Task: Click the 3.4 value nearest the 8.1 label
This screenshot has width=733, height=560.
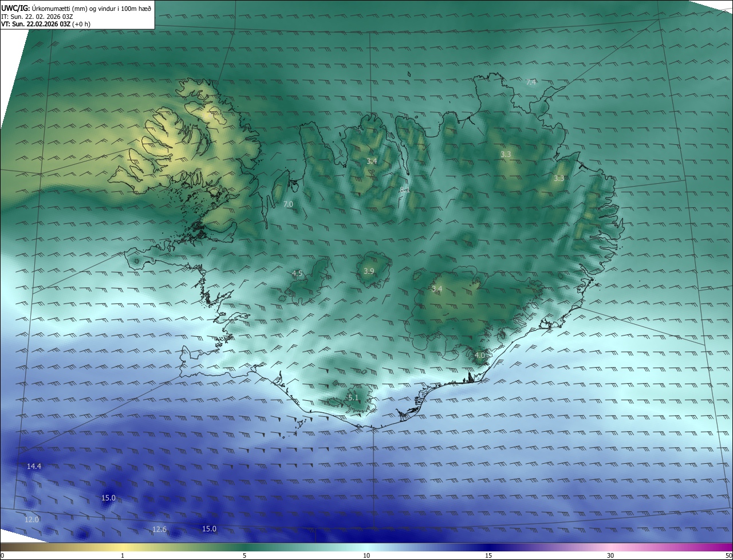Action: (372, 161)
